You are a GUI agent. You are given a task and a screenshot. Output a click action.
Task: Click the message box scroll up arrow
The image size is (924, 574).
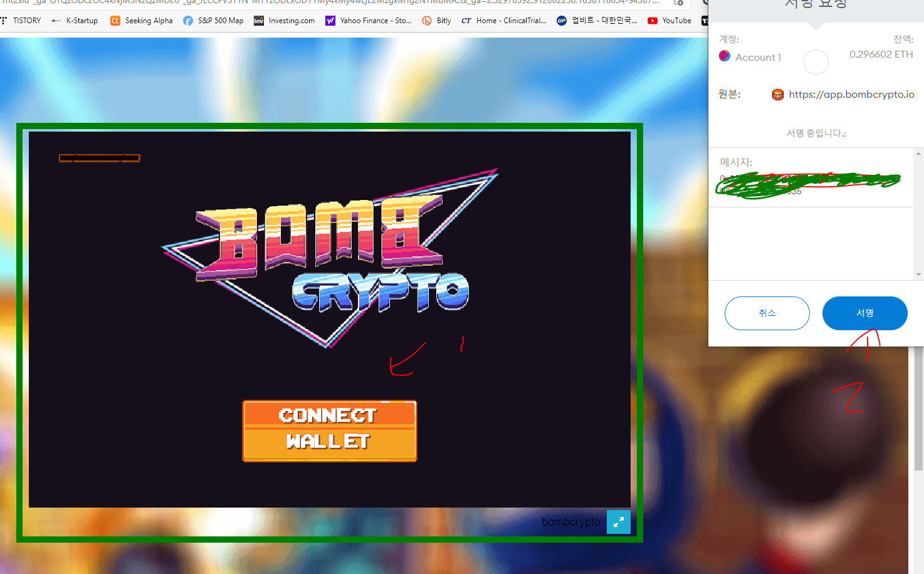pos(918,154)
